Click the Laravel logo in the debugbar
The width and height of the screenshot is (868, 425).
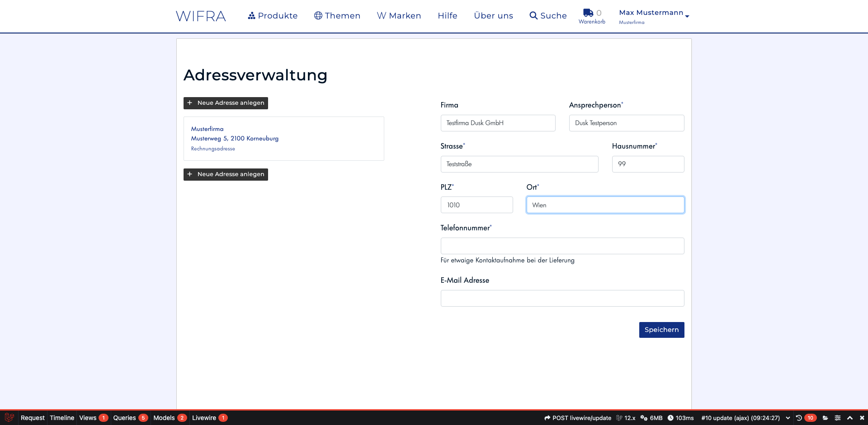pyautogui.click(x=9, y=418)
